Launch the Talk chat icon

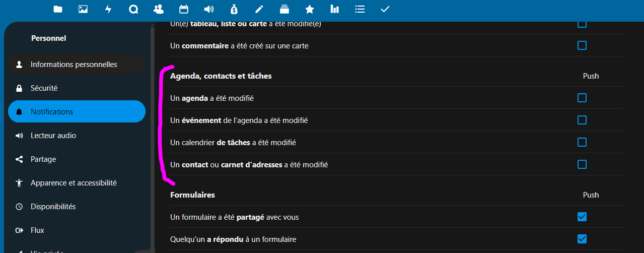tap(133, 9)
